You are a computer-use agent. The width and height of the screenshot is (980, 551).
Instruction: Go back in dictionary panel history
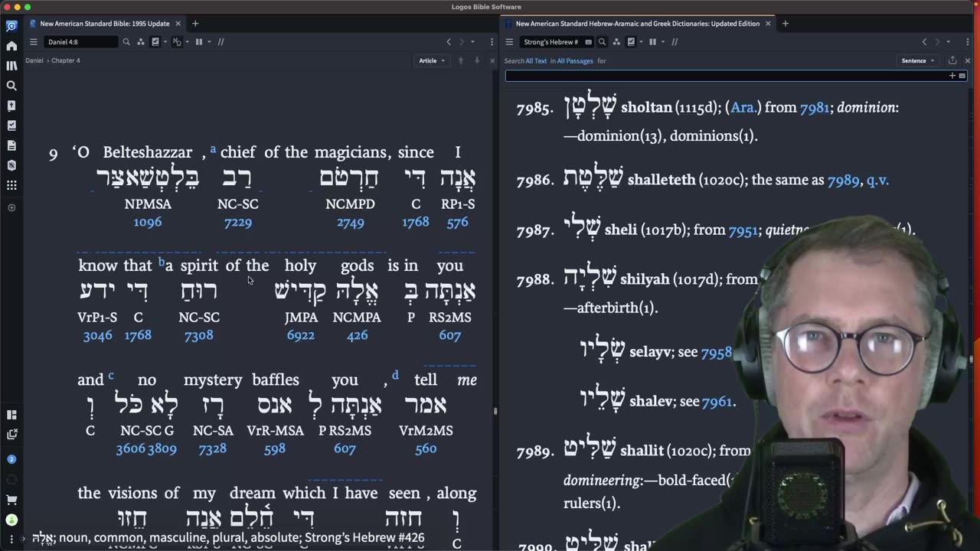pos(924,42)
